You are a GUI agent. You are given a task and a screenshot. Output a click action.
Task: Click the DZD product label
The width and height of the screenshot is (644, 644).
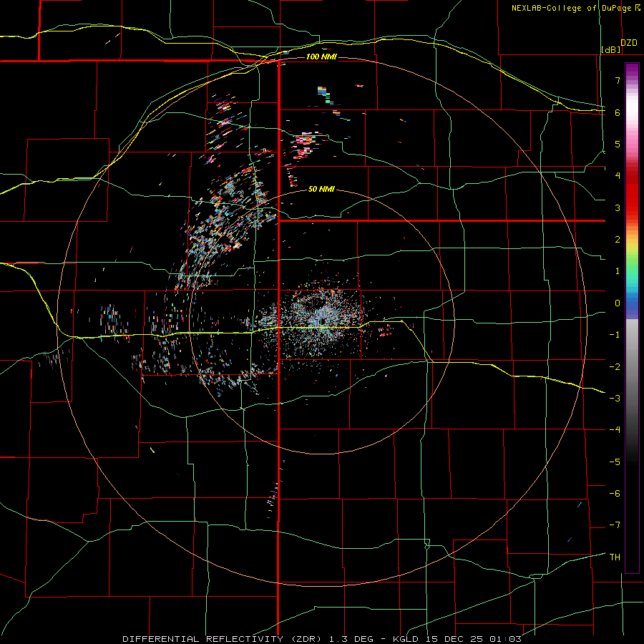click(629, 43)
